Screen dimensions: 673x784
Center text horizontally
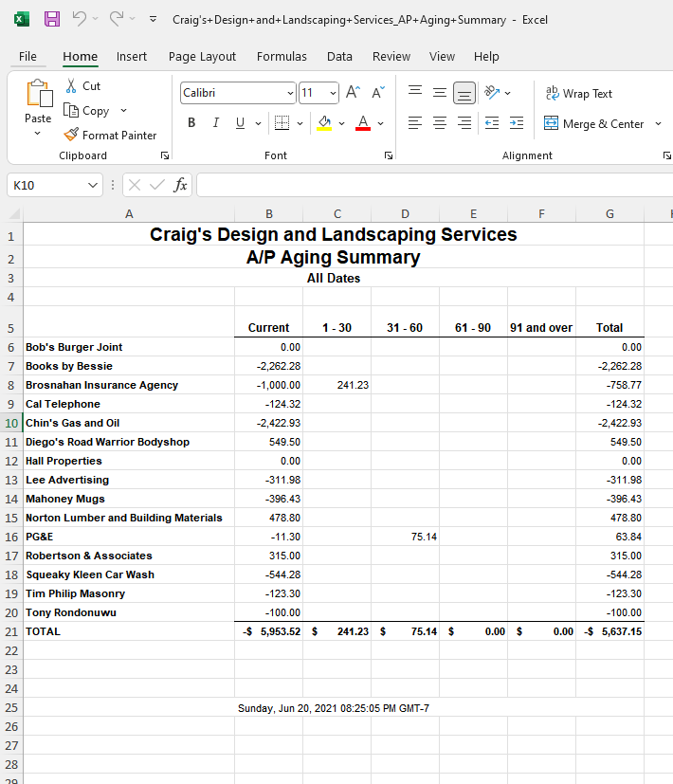[x=440, y=123]
